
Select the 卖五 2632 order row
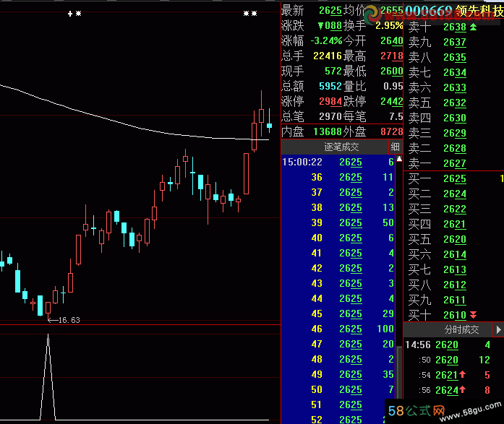click(453, 103)
